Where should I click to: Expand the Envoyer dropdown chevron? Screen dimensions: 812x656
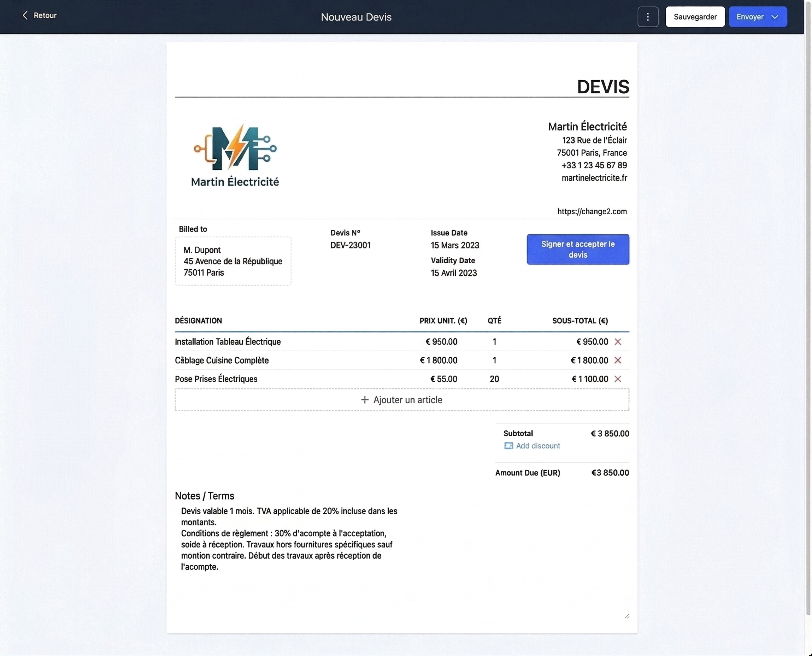(x=775, y=17)
